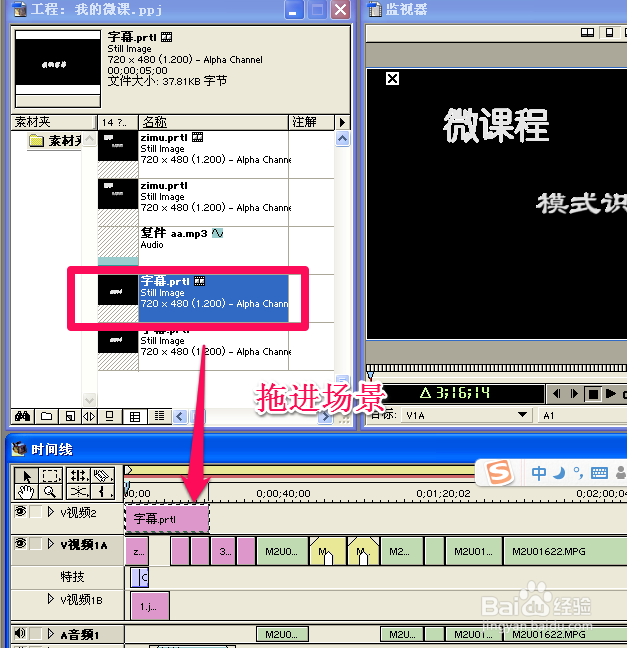Image resolution: width=627 pixels, height=648 pixels.
Task: Mute the 音频1 track speaker
Action: pyautogui.click(x=20, y=633)
